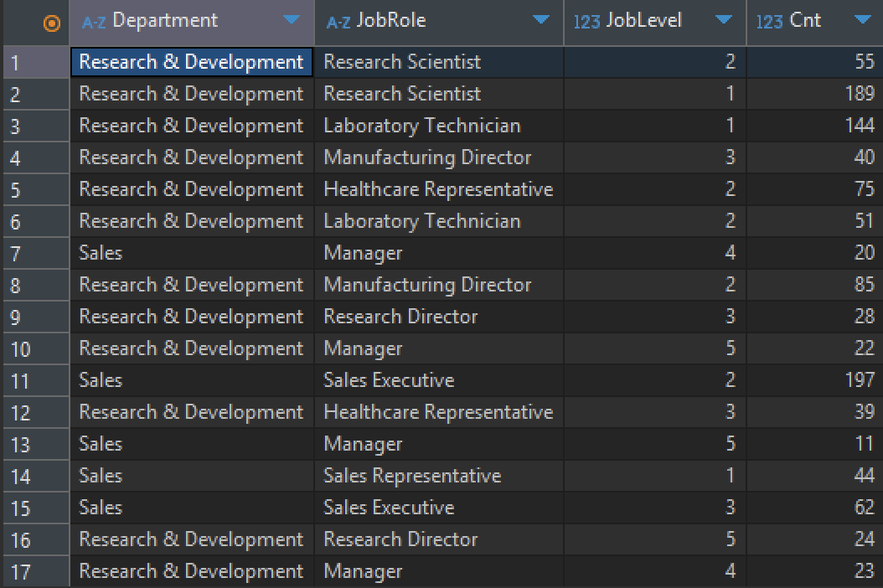Click Sales department cell in row 7
Viewport: 883px width, 588px height.
192,253
